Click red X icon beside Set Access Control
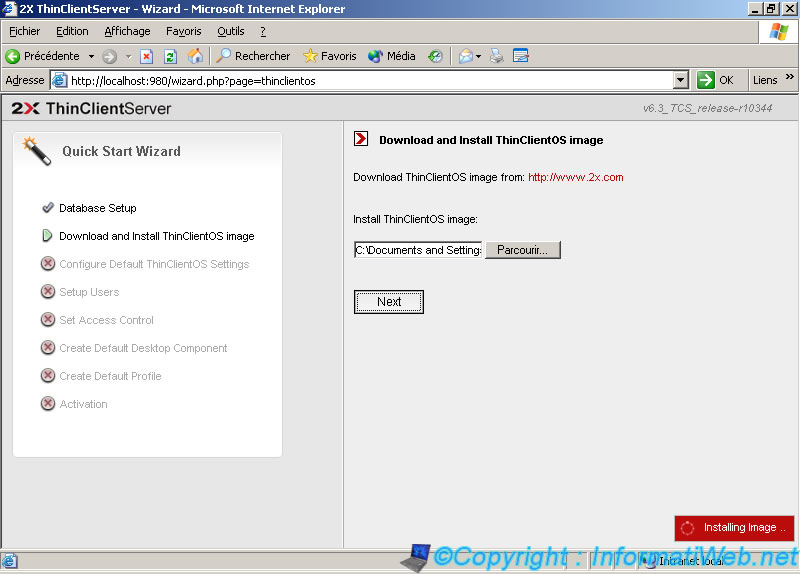This screenshot has width=800, height=574. tap(48, 319)
